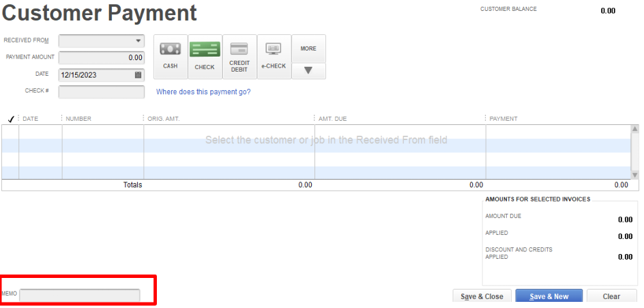Image resolution: width=644 pixels, height=308 pixels.
Task: Click Save & New button
Action: tap(549, 296)
